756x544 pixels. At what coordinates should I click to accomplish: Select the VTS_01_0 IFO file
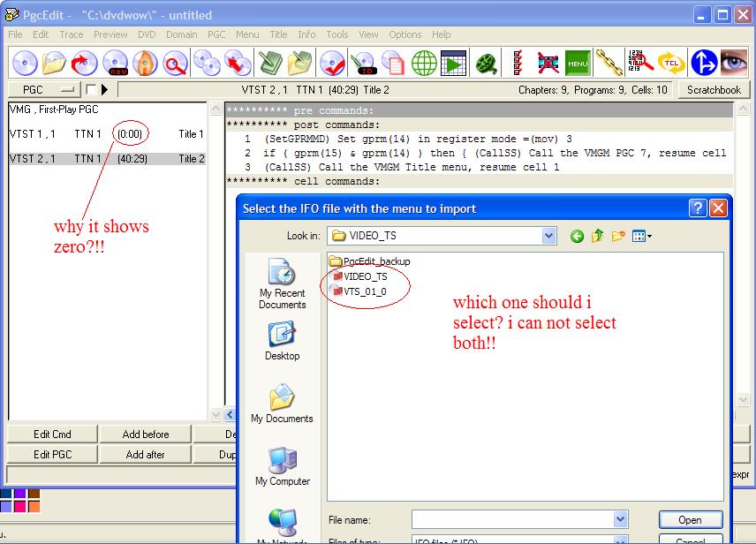point(359,291)
